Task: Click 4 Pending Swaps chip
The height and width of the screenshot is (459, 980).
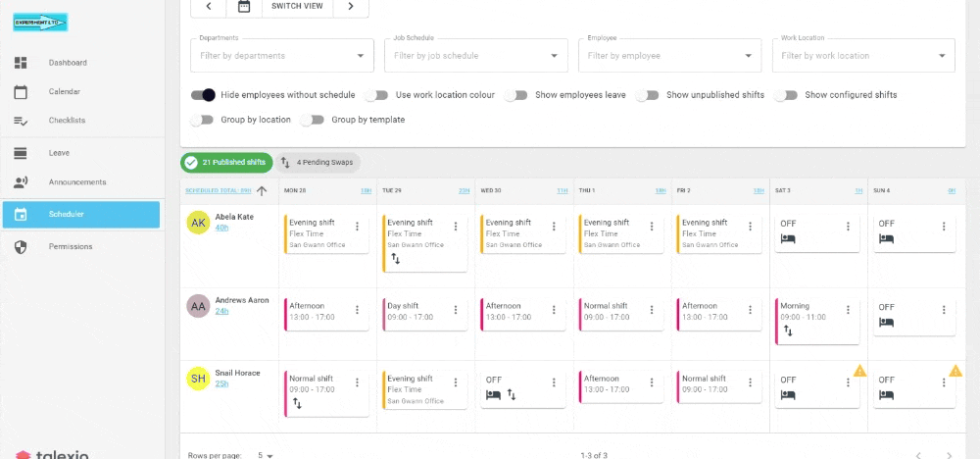Action: [318, 163]
